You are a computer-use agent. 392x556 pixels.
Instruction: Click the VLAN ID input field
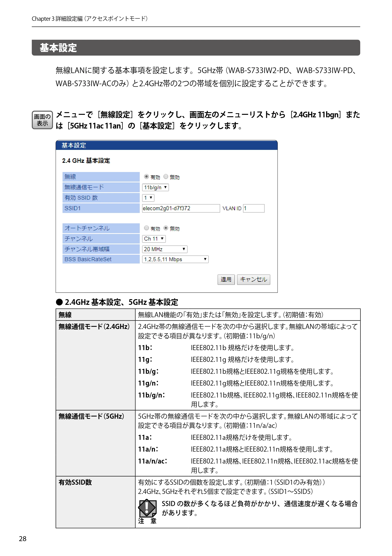click(x=254, y=208)
